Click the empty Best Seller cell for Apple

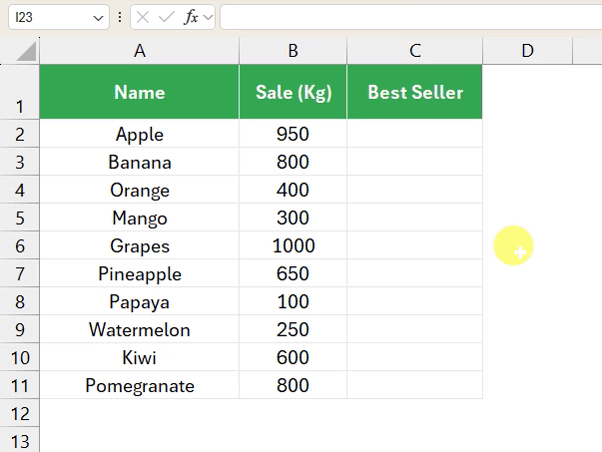[x=415, y=134]
